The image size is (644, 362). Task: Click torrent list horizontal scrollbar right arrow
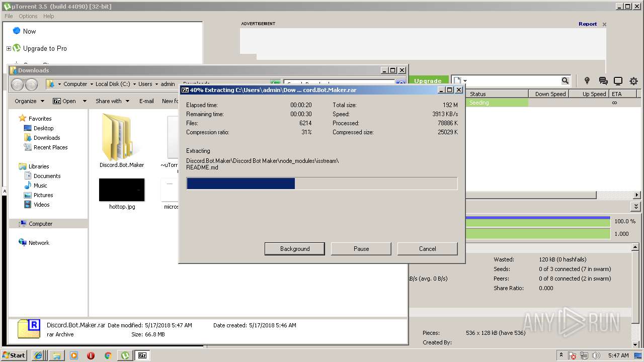click(636, 195)
